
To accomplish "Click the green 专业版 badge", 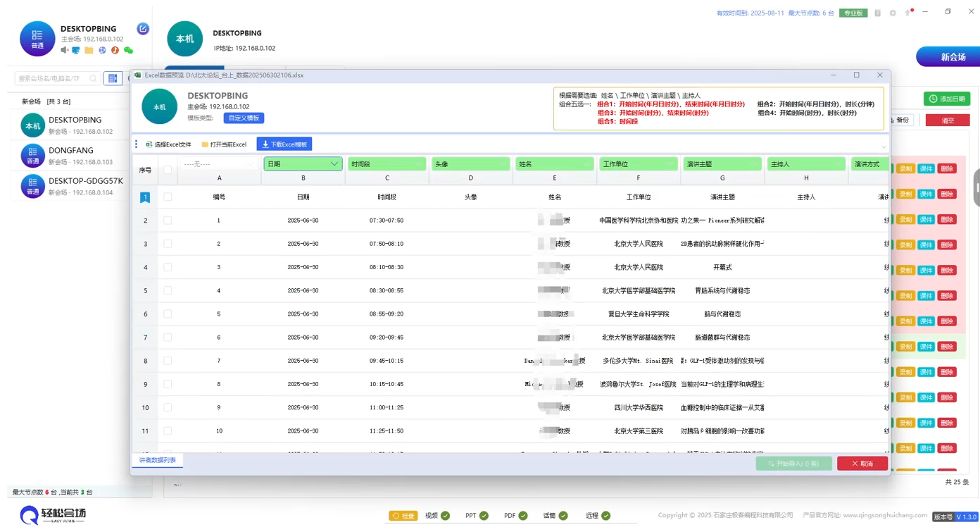I will click(x=853, y=13).
